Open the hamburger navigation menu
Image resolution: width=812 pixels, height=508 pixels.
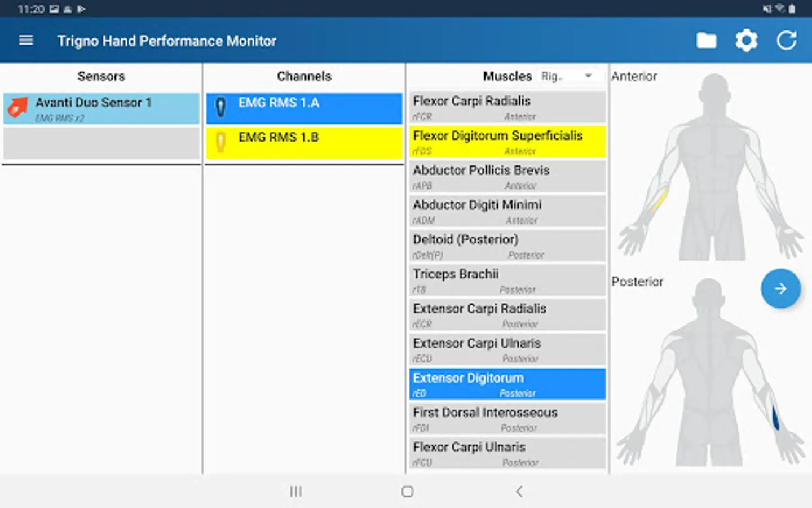(26, 41)
